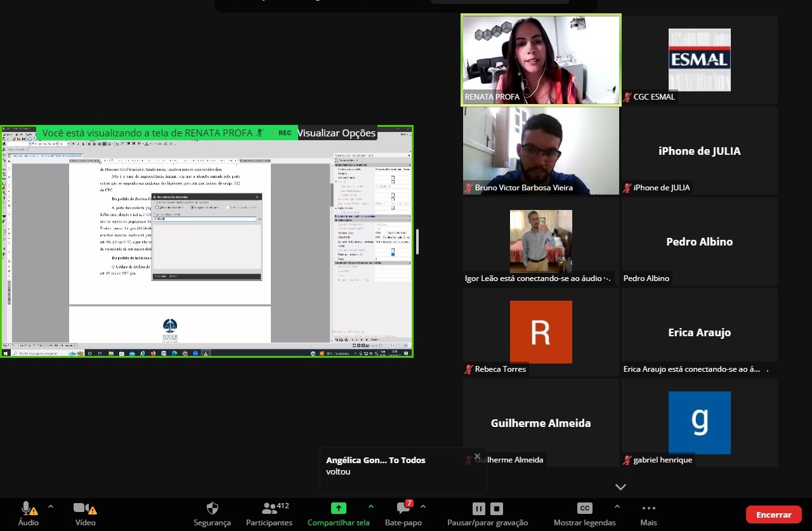812x531 pixels.
Task: Expand the audio options arrow beside Áudio
Action: click(51, 506)
